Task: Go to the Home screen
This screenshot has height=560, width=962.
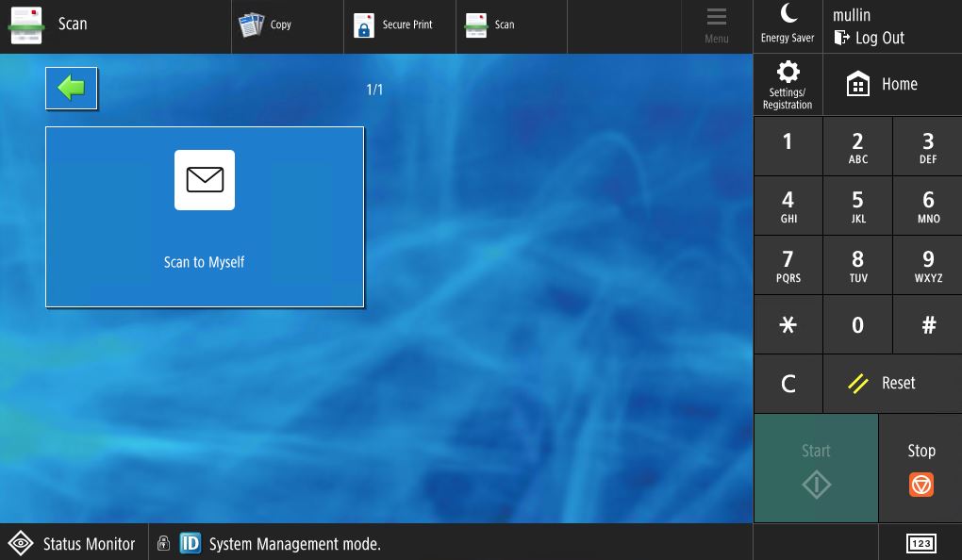Action: tap(892, 85)
